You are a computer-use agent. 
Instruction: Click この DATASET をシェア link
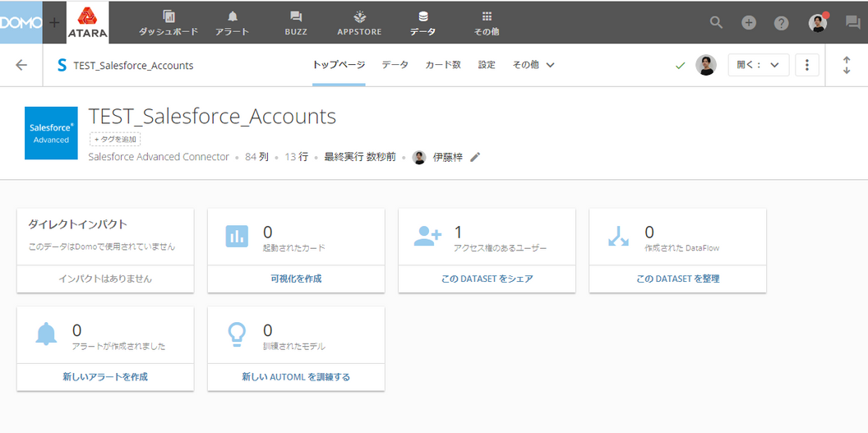tap(487, 279)
